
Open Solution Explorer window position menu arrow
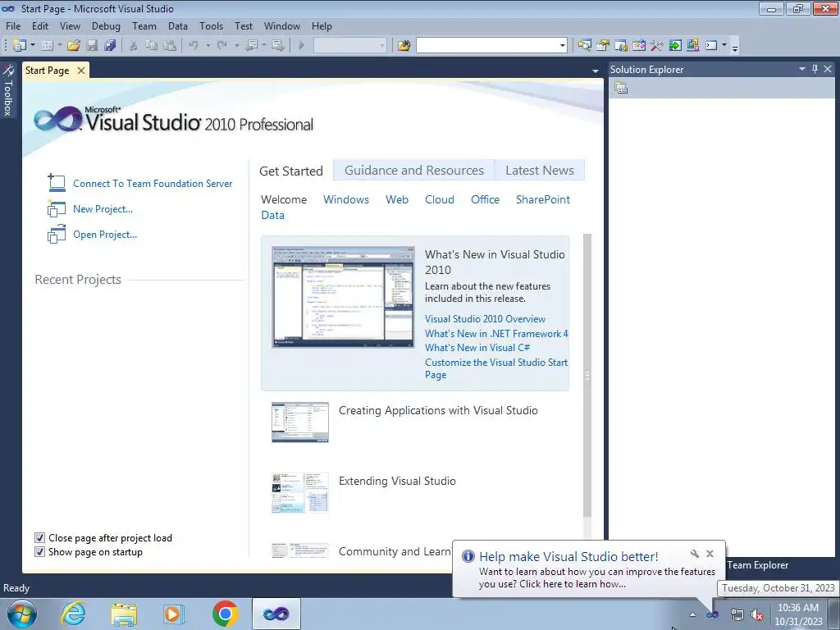802,69
